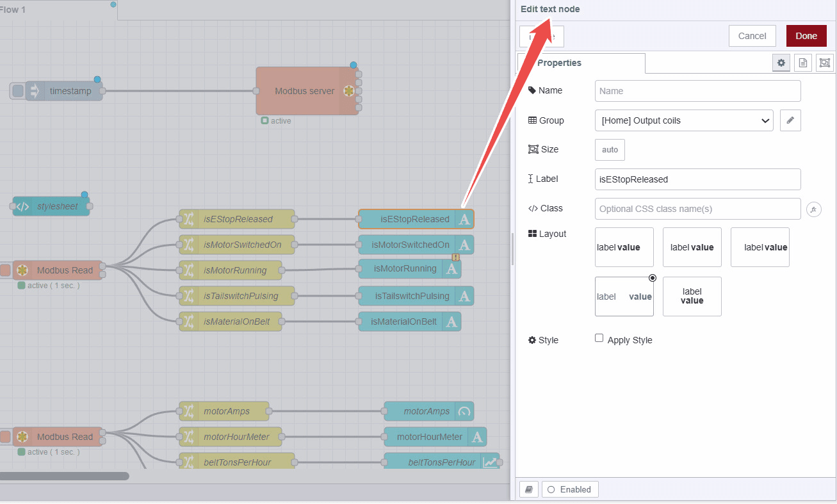Click the deploy asterisk icon on Modbus server

coord(350,91)
